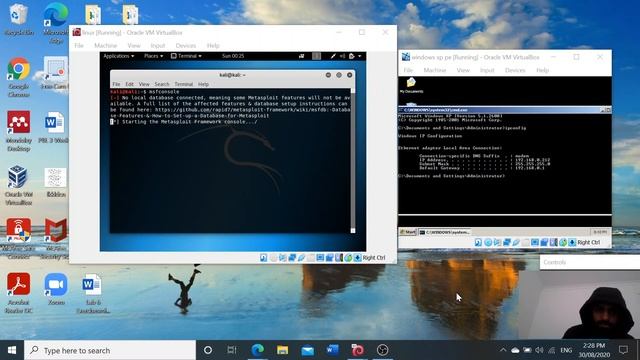Open Task View on Windows taskbar
The width and height of the screenshot is (640, 360).
point(232,350)
